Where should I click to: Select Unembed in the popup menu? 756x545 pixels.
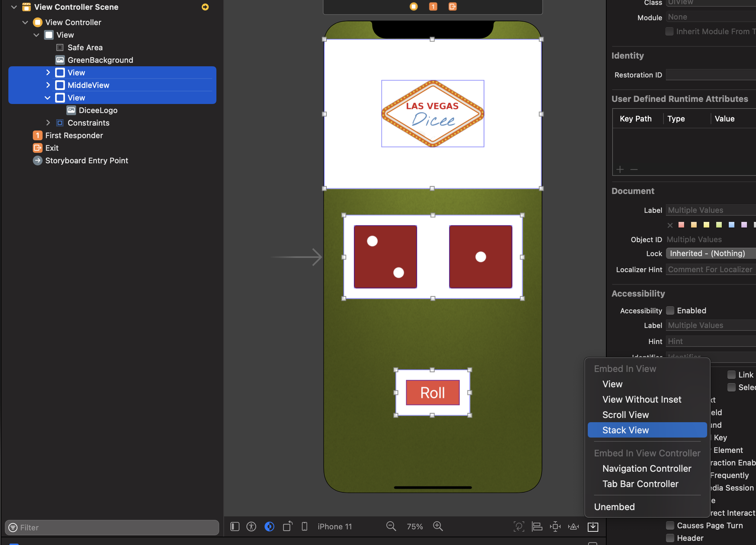[614, 507]
